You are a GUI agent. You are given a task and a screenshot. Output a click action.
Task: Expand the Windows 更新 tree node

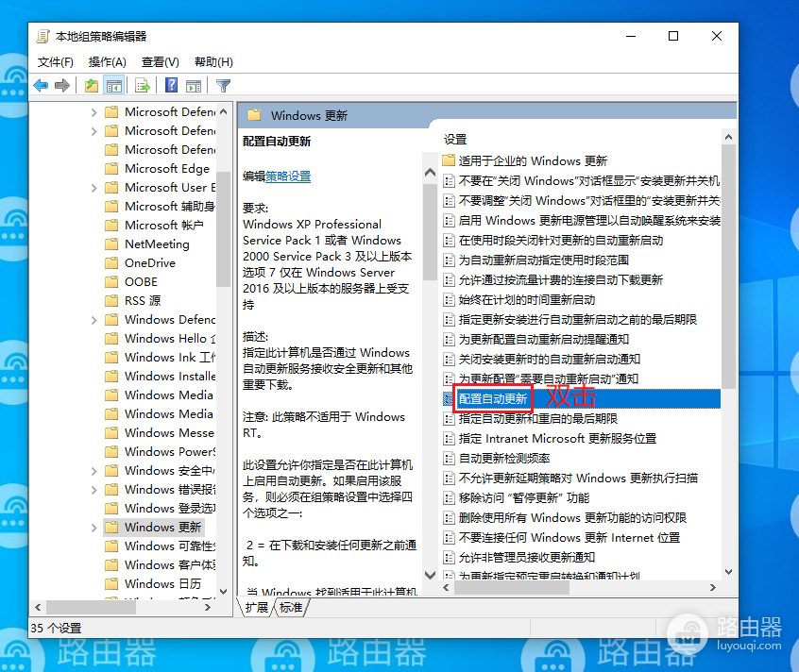93,528
